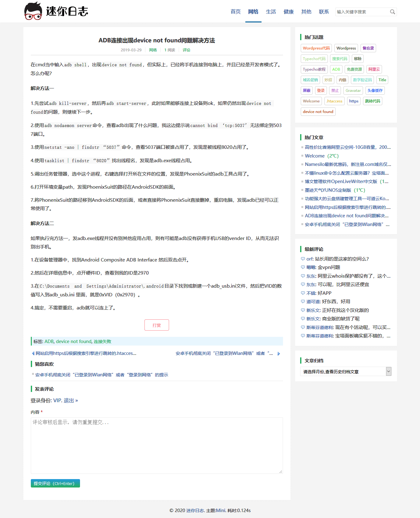The width and height of the screenshot is (420, 518).
Task: Click comment bubble icon beside orf comment
Action: [303, 259]
